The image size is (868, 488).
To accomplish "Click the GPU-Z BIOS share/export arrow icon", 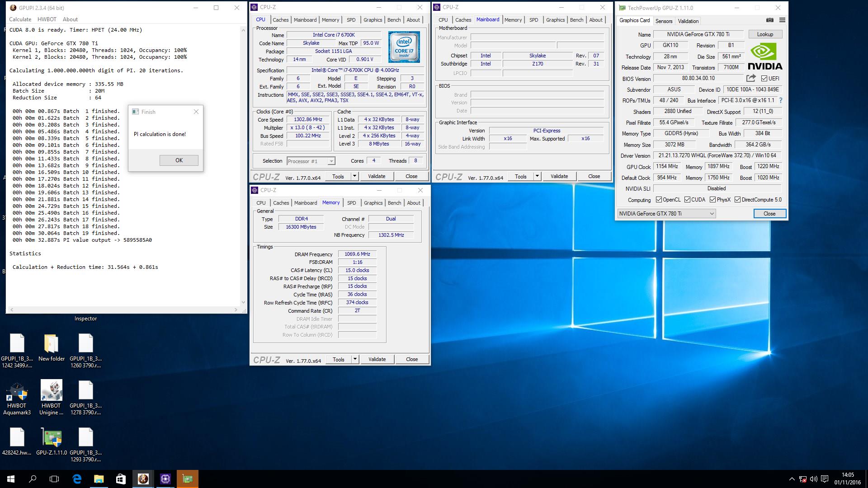I will click(751, 78).
